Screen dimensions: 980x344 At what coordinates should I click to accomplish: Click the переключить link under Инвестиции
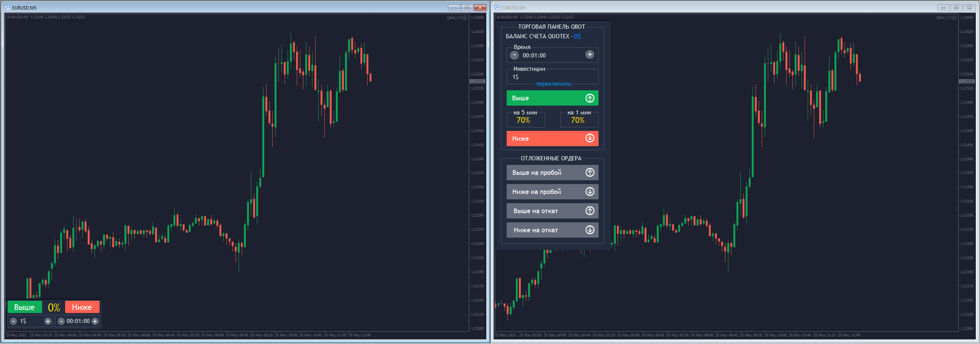(x=554, y=84)
